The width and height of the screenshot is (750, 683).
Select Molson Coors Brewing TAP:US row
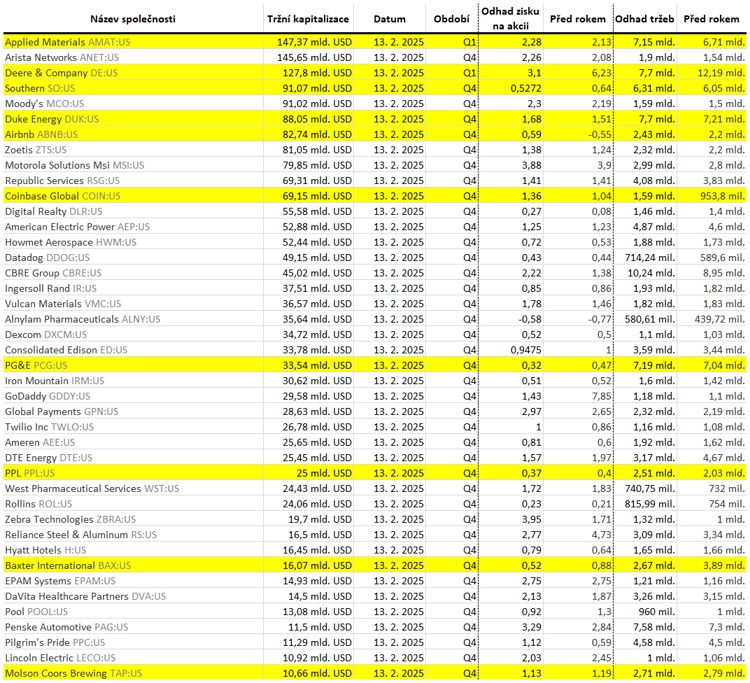click(375, 673)
